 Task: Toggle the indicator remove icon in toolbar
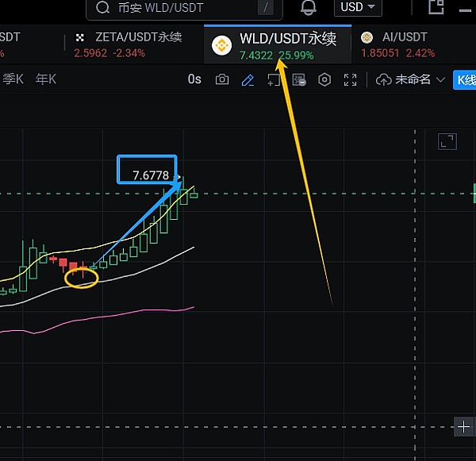pyautogui.click(x=299, y=79)
